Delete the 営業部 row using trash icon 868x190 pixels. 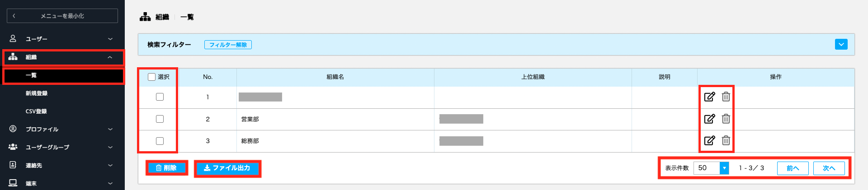pos(726,119)
